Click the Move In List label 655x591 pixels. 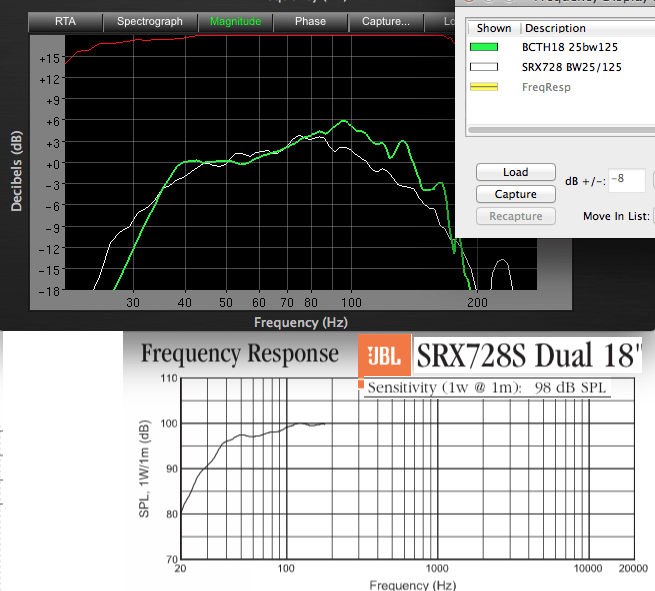616,216
